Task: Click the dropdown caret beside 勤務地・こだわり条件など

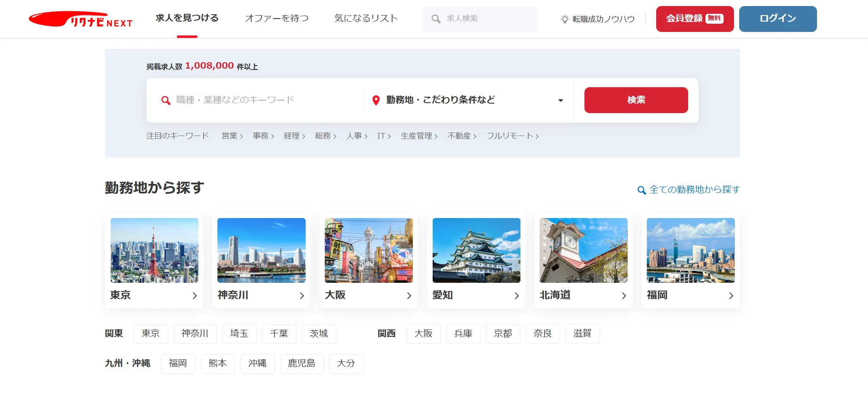Action: (x=561, y=101)
